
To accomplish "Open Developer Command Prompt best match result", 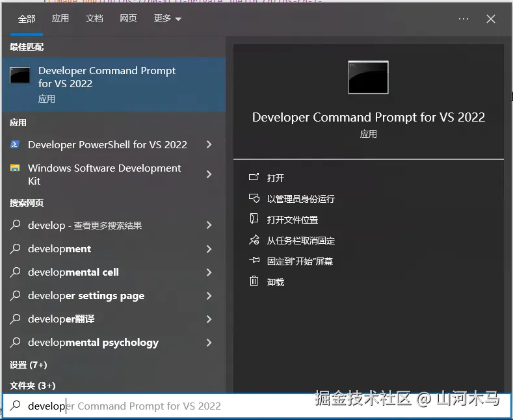I will (x=114, y=85).
